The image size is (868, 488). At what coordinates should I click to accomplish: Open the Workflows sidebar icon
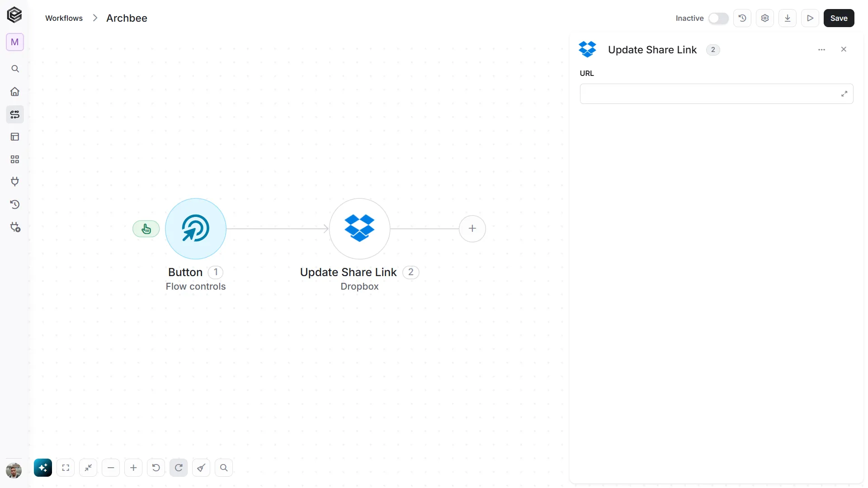15,114
